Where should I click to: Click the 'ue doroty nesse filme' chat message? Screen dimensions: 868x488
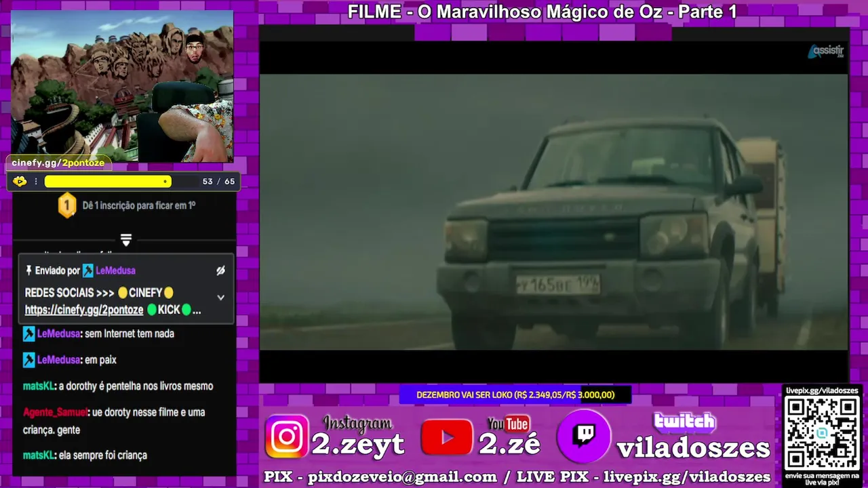coord(114,421)
